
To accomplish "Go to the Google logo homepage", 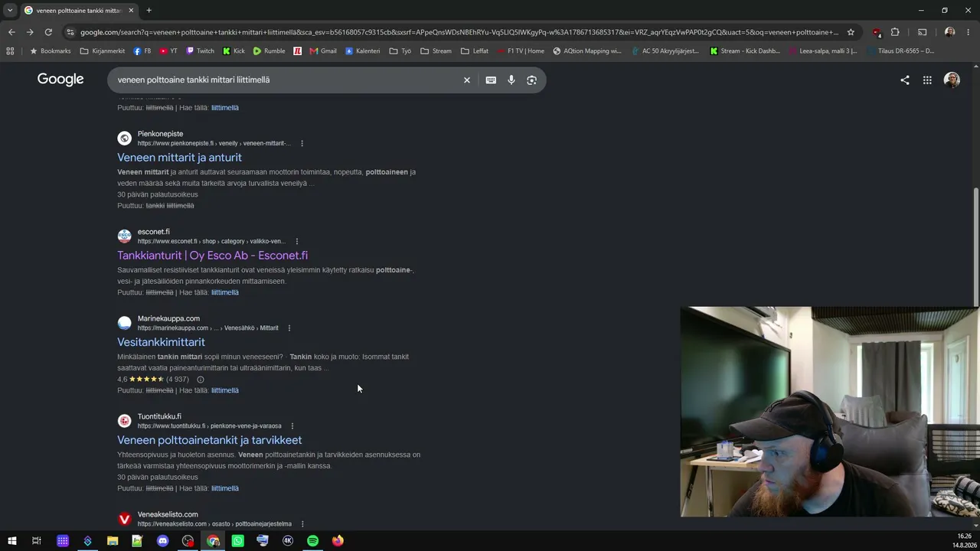I will [x=60, y=80].
